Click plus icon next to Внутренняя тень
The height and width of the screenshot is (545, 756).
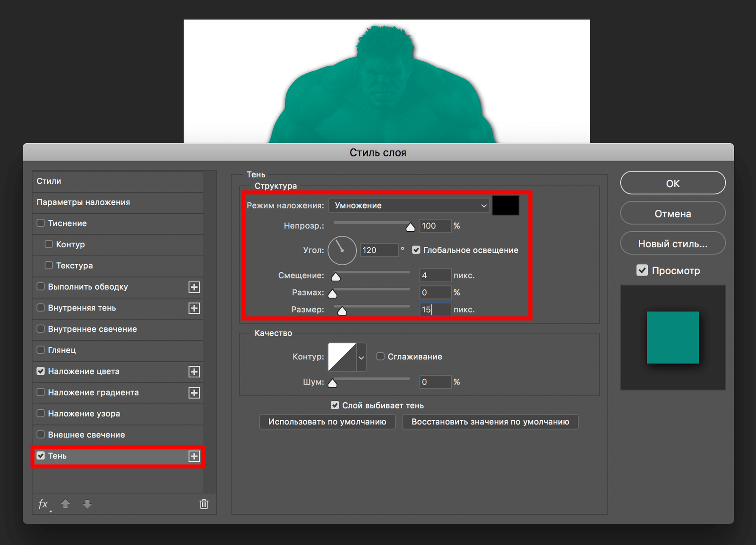(x=194, y=308)
